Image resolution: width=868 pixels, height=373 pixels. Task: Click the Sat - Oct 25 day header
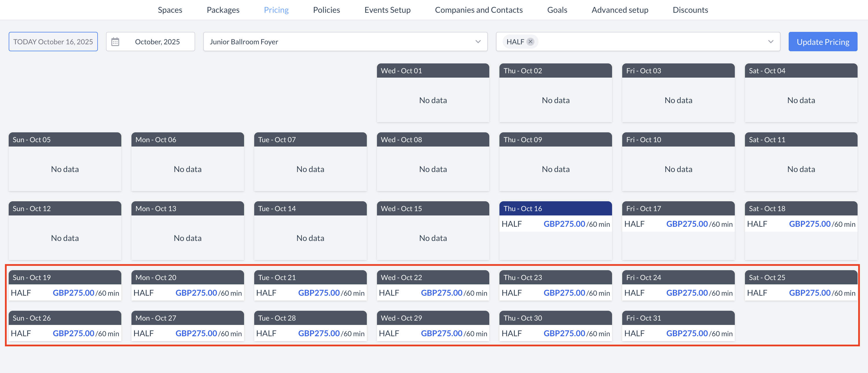click(x=801, y=277)
